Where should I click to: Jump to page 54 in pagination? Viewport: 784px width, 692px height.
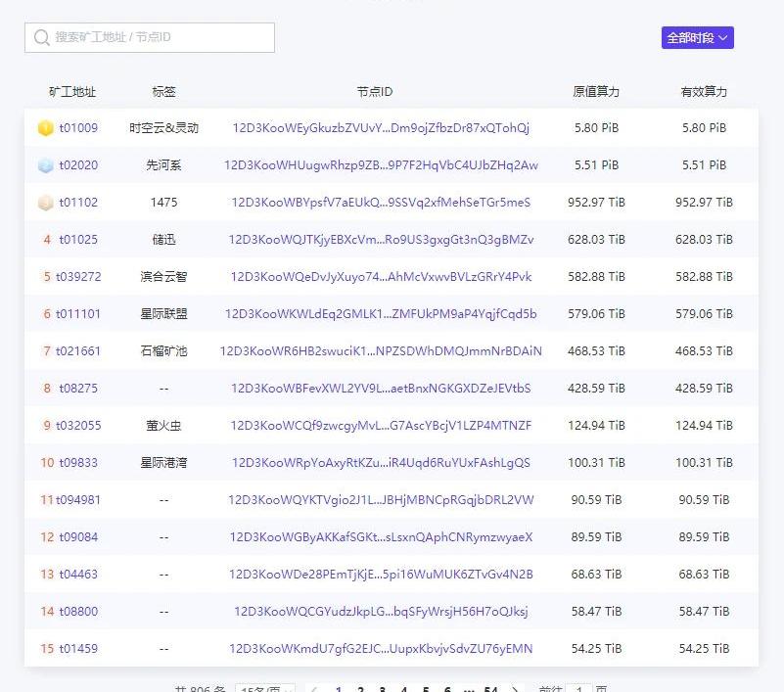pos(490,689)
